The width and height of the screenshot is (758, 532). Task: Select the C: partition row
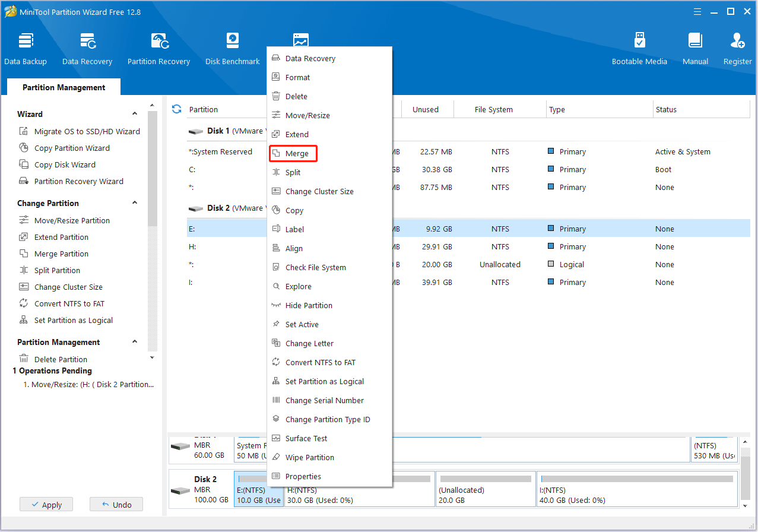468,169
